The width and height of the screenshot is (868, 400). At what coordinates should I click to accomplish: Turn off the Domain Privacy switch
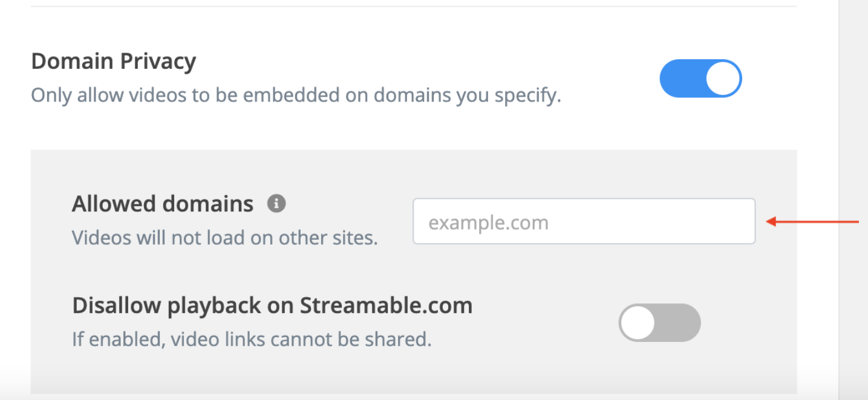point(700,79)
